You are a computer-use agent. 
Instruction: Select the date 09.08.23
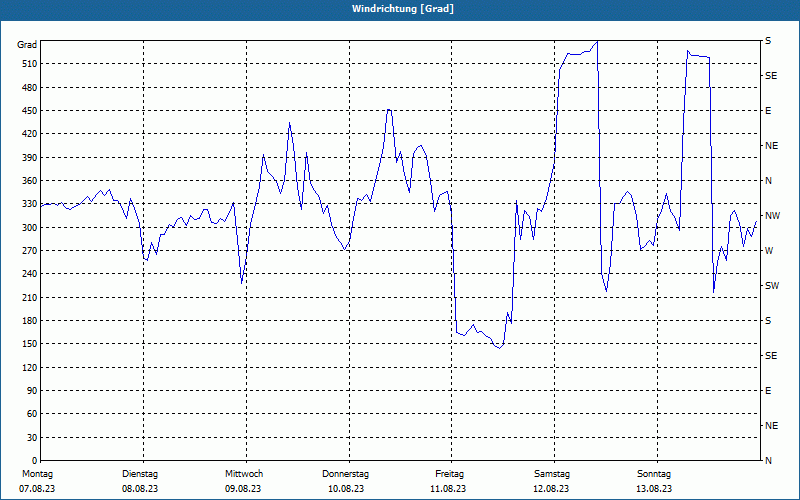pyautogui.click(x=243, y=489)
